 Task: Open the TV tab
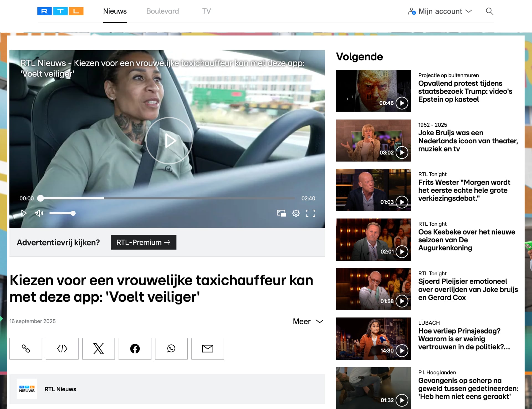tap(206, 11)
